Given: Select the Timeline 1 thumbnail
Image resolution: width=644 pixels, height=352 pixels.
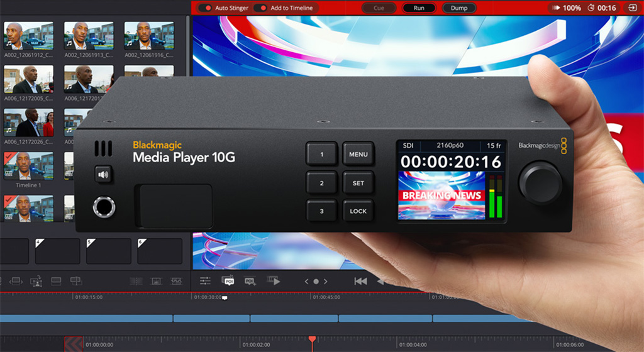Looking at the screenshot, I should pos(28,166).
